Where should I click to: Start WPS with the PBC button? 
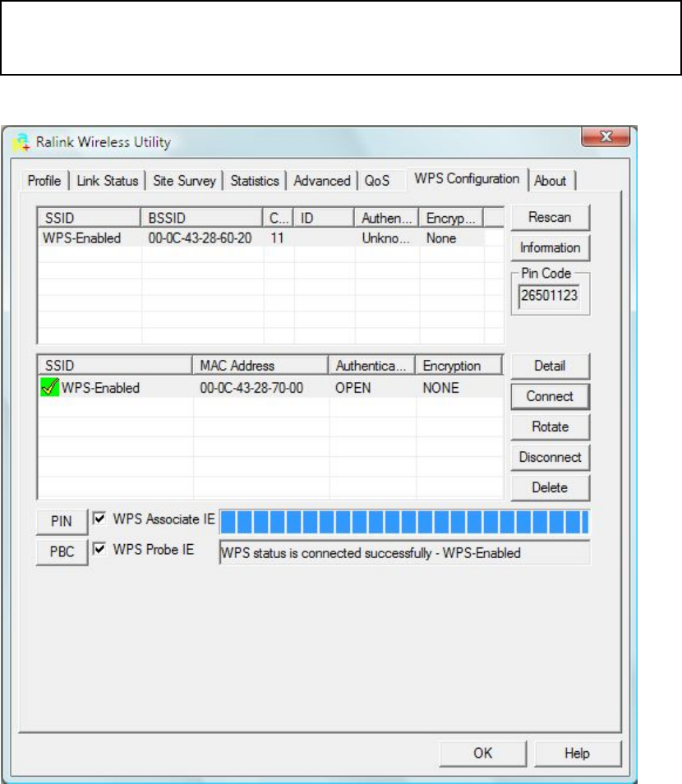[62, 551]
